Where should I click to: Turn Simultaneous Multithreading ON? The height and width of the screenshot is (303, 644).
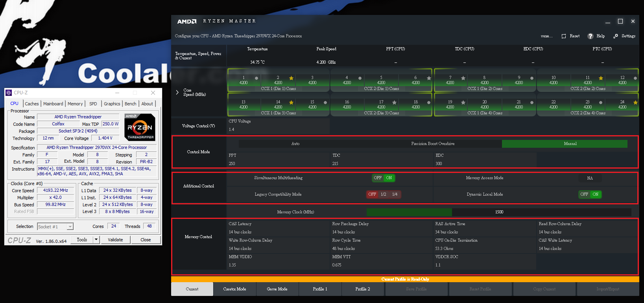point(389,178)
